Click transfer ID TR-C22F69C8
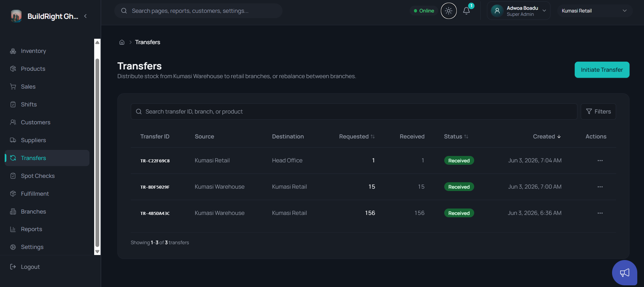 155,161
